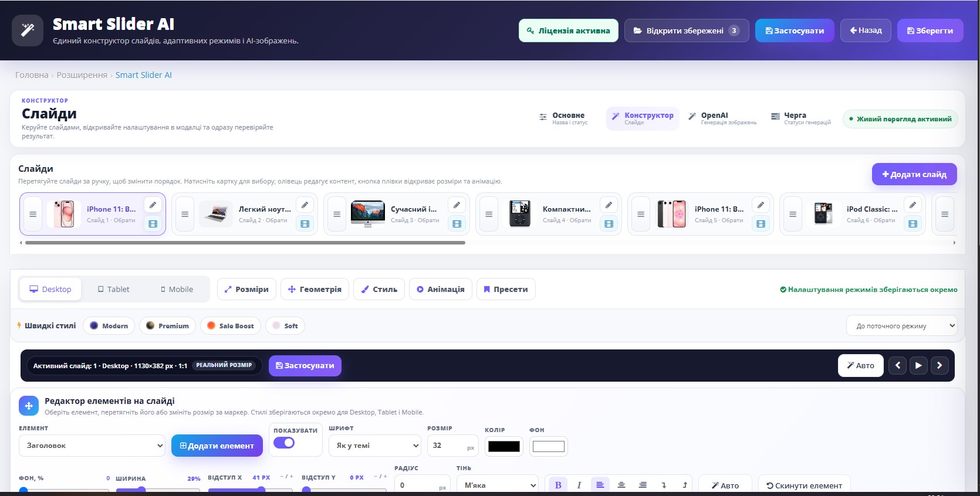Select the Tablet mode tab

pos(113,289)
